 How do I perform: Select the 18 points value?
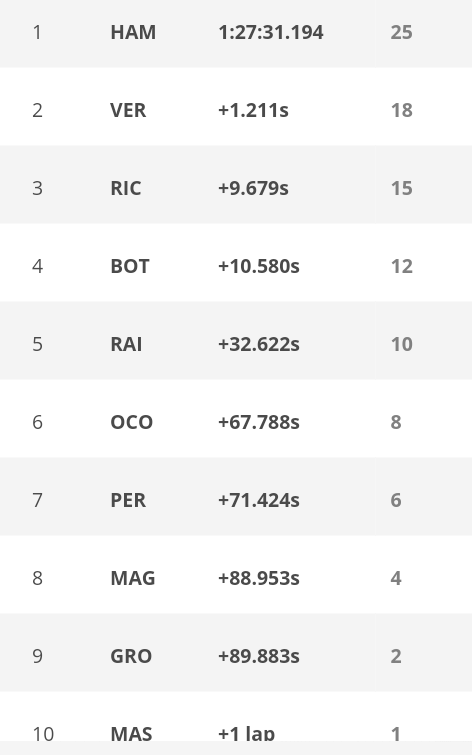[x=401, y=110]
